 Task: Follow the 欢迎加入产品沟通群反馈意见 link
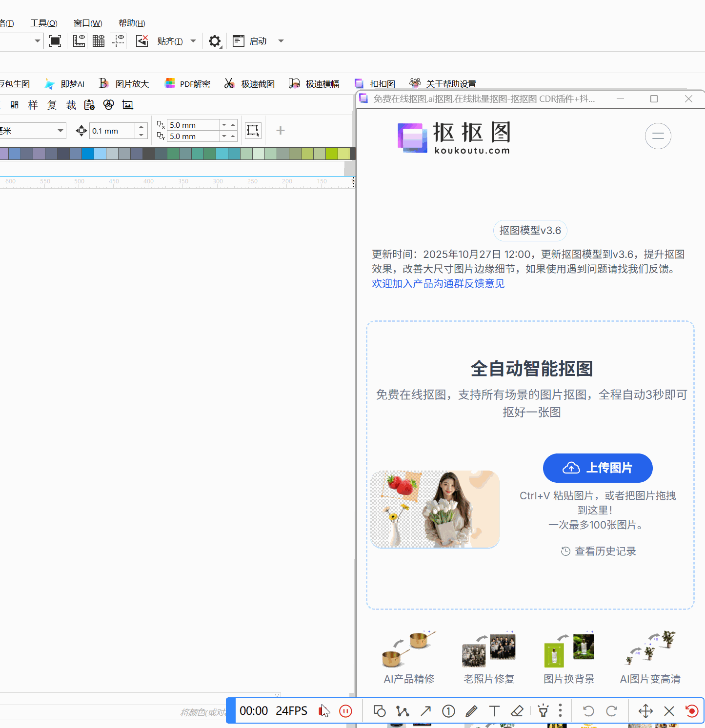(x=438, y=283)
